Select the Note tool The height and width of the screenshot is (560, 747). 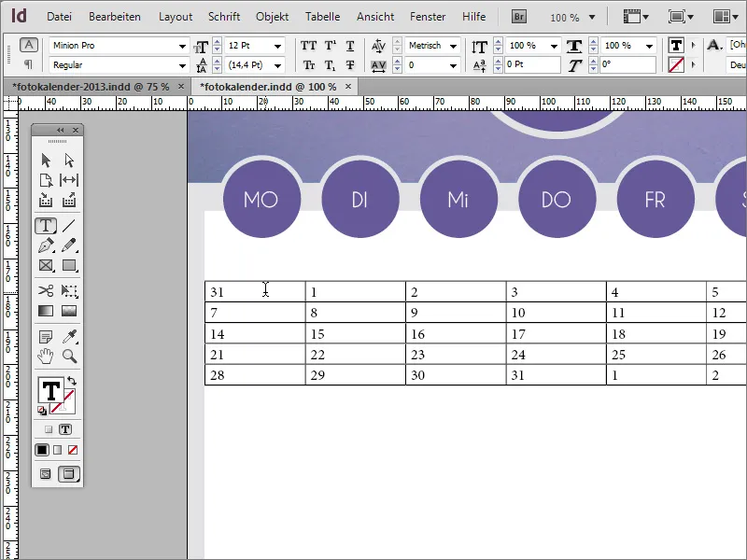click(46, 337)
